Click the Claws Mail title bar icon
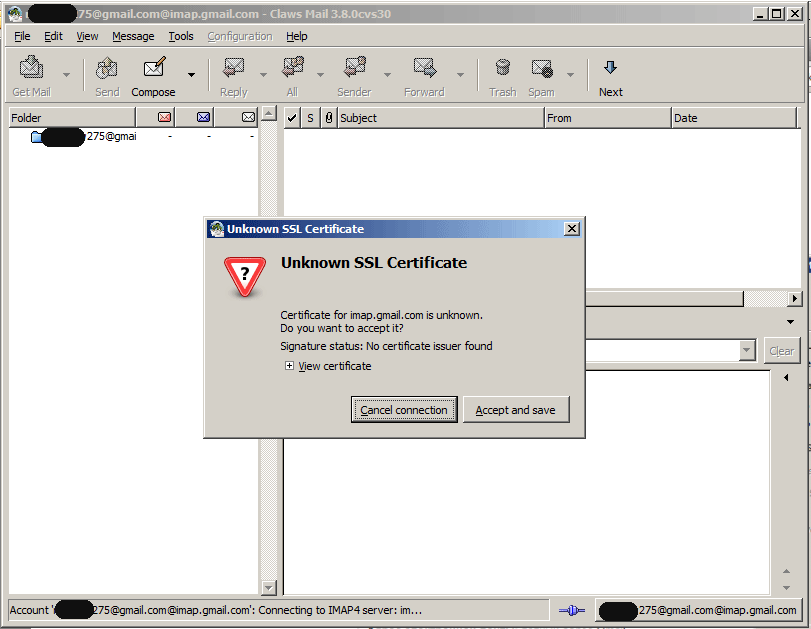Image resolution: width=811 pixels, height=629 pixels. tap(14, 14)
